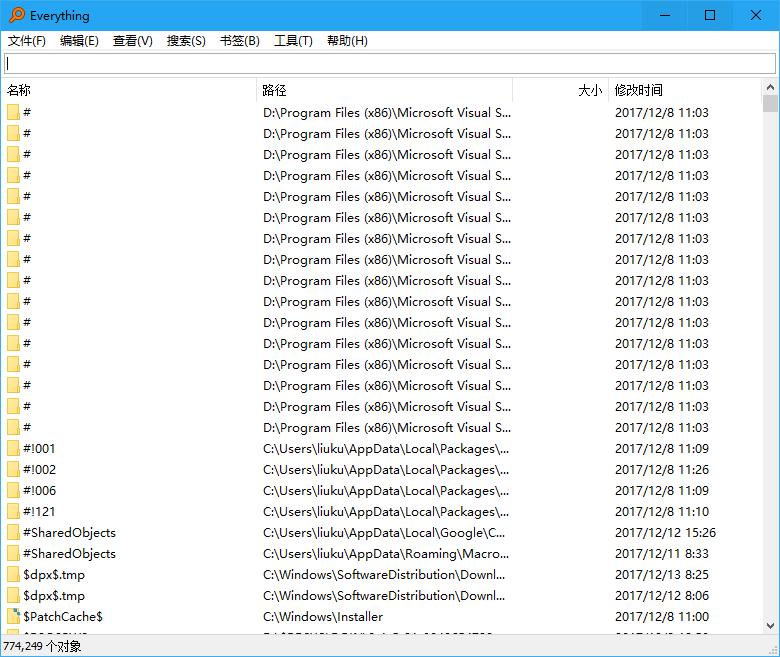Sort by the 大小 column header
Viewport: 780px width, 657px height.
point(560,90)
